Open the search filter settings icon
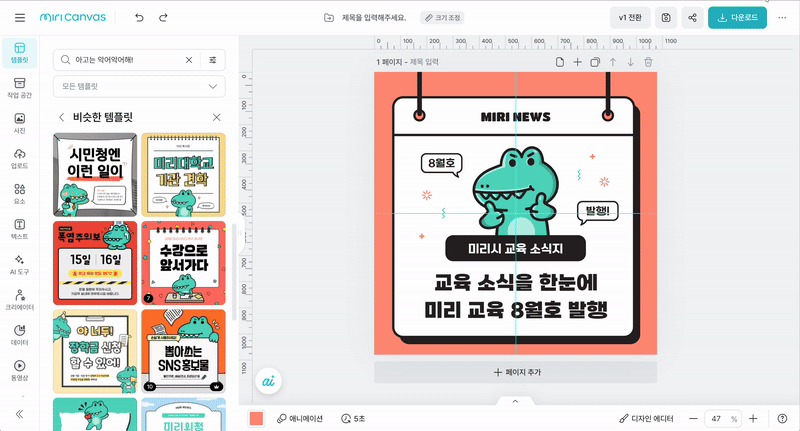The image size is (800, 431). [x=213, y=60]
